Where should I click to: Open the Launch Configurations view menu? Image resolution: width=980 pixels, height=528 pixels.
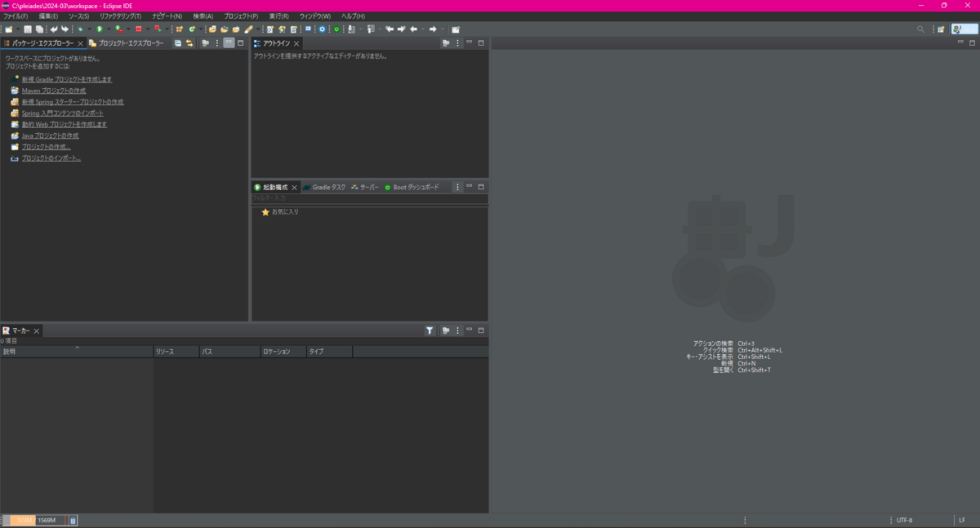point(457,187)
